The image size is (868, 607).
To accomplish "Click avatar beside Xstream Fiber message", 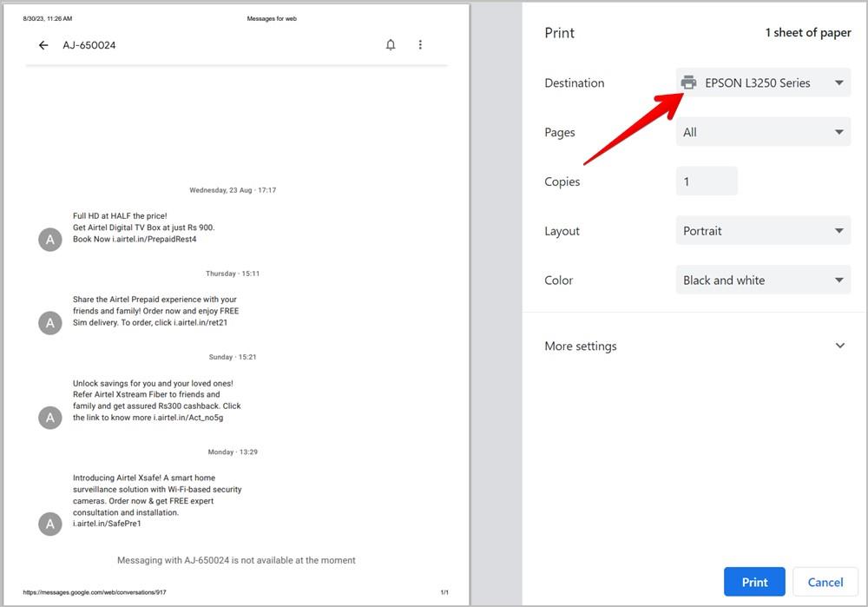I will pos(49,418).
